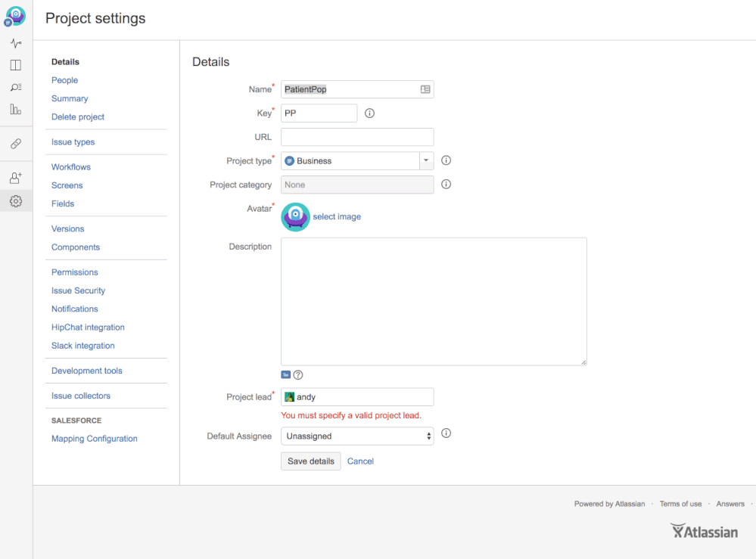This screenshot has width=756, height=559.
Task: Open the issues search icon in sidebar
Action: tap(16, 87)
